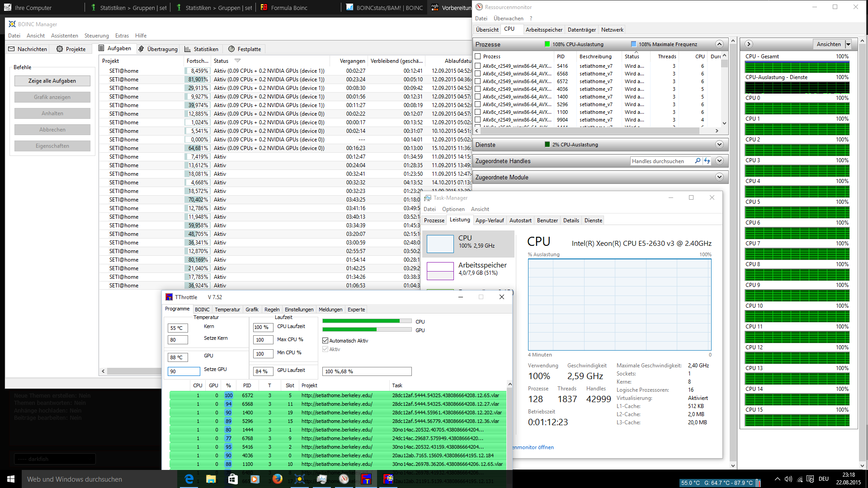
Task: Open the Temperatur tab in TThrottle
Action: [227, 310]
